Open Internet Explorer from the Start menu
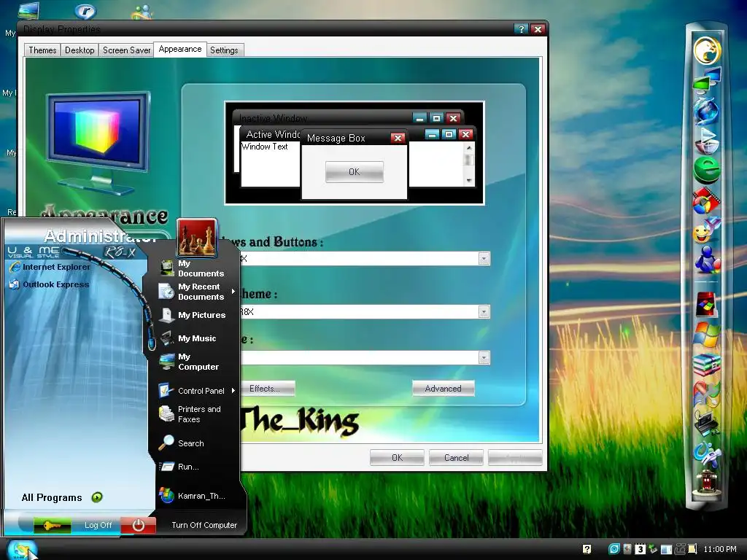 tap(50, 267)
